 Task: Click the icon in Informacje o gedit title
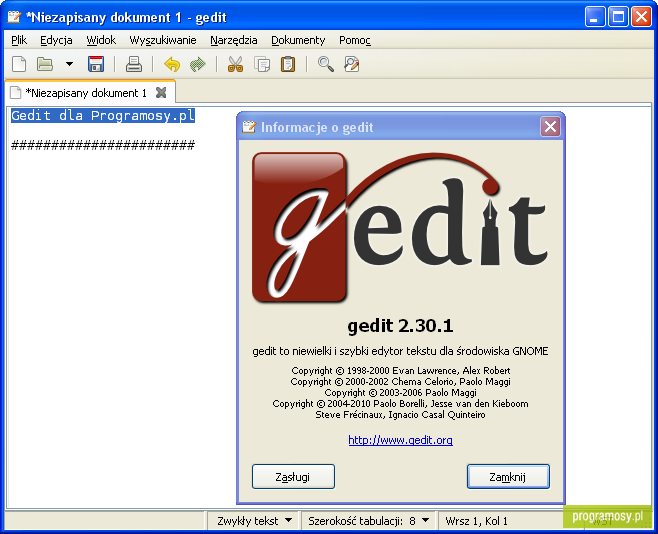point(249,126)
